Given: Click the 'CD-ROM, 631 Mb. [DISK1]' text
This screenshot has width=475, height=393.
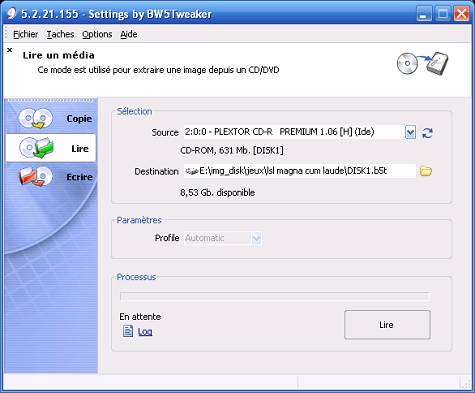Looking at the screenshot, I should [x=232, y=150].
